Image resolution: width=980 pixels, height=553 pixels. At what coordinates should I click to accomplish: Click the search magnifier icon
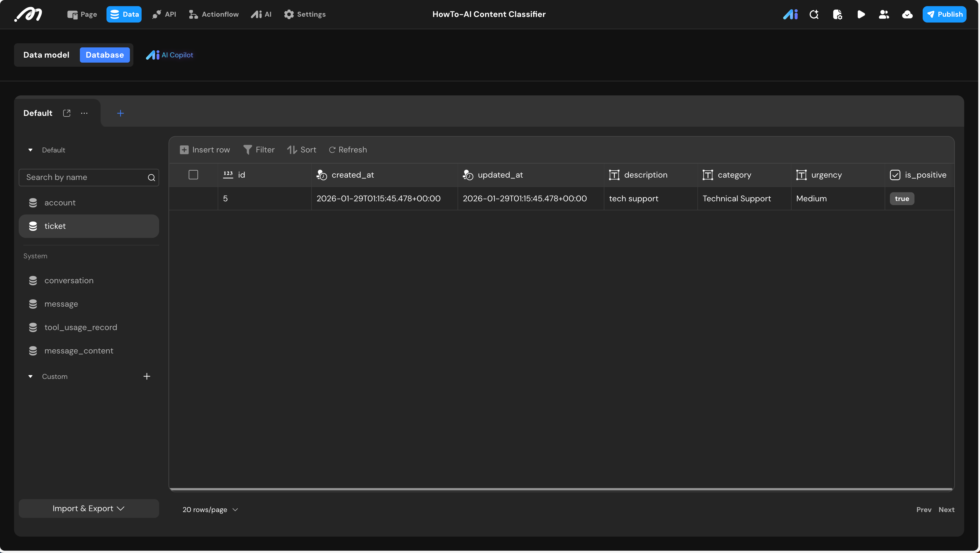[x=151, y=178]
